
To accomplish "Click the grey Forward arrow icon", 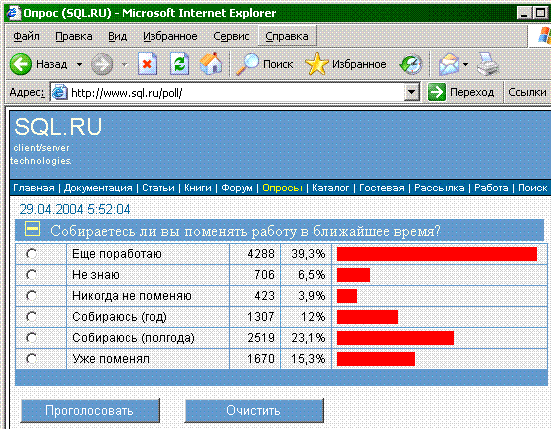I will [102, 64].
